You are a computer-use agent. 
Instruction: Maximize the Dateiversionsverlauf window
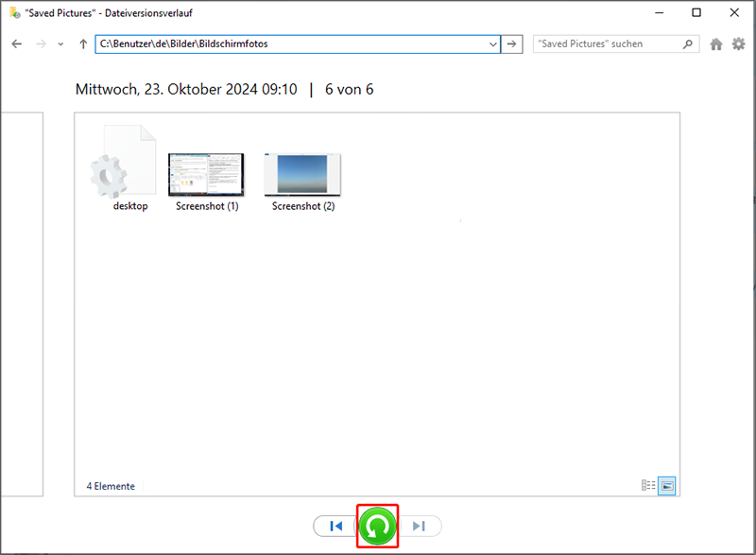click(696, 12)
